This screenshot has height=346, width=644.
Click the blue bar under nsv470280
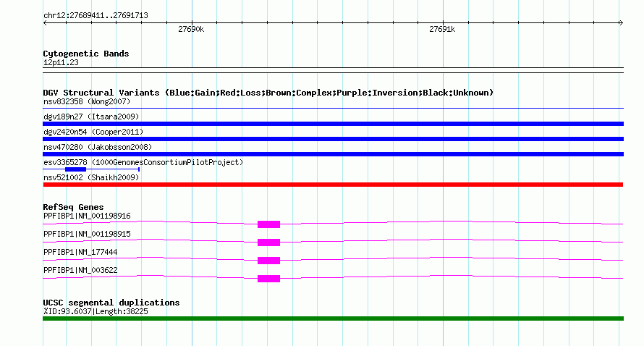(333, 154)
